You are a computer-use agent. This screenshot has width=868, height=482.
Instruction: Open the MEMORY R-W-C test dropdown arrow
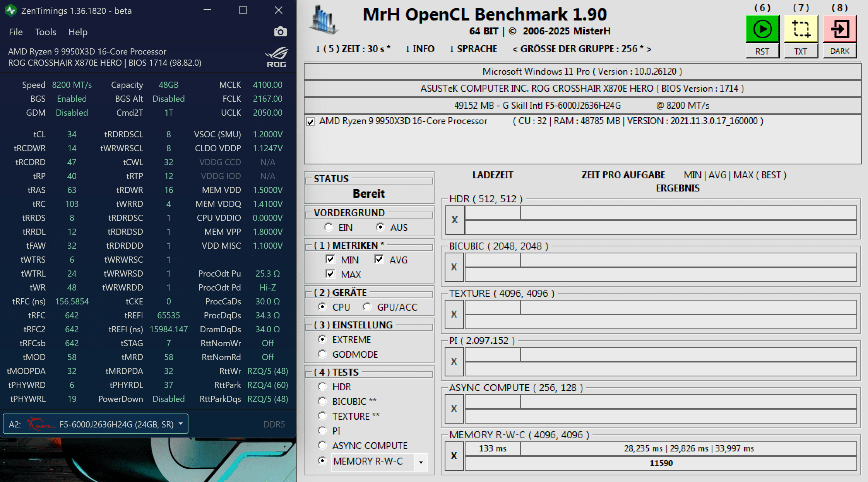point(421,462)
